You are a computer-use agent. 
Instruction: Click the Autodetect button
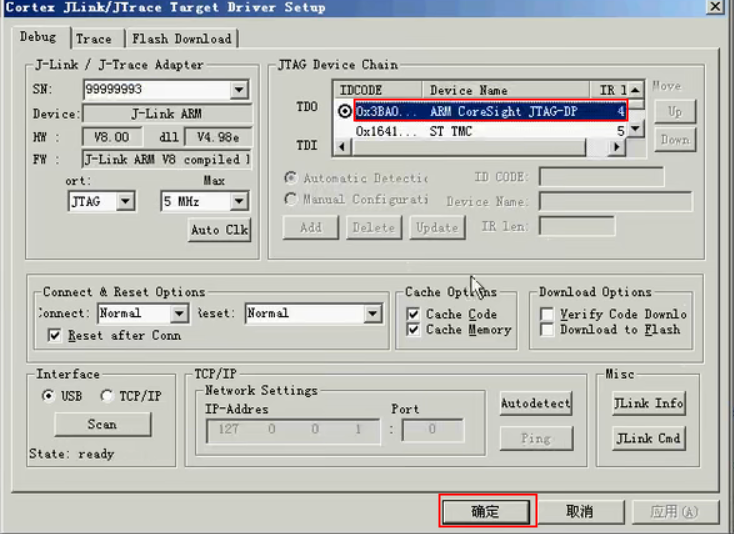point(536,403)
